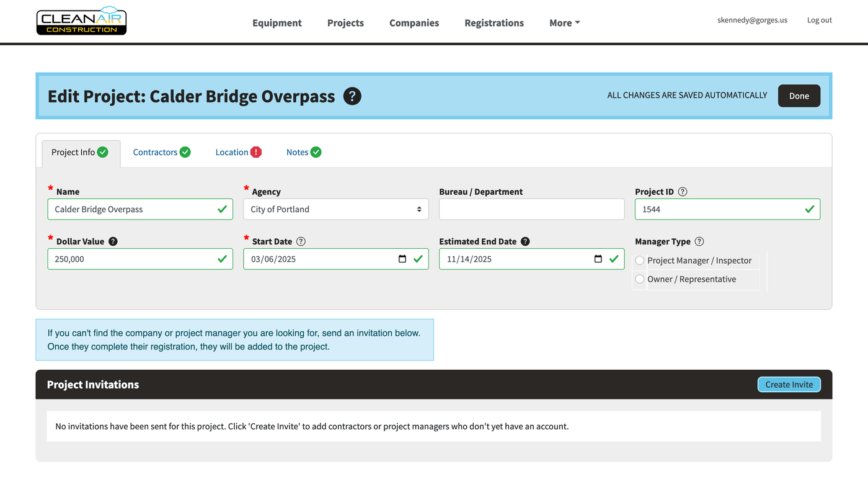Viewport: 868px width, 489px height.
Task: Click the green check icon in the Project ID field
Action: [809, 209]
